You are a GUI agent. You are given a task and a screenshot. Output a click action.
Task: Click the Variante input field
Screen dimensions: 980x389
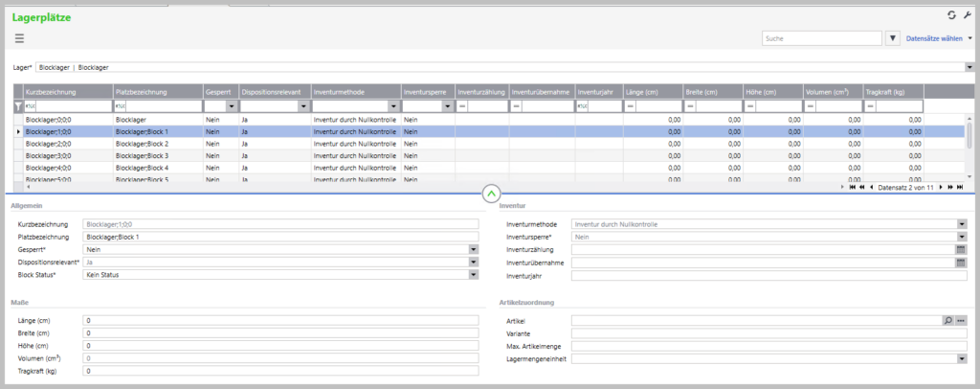point(768,333)
